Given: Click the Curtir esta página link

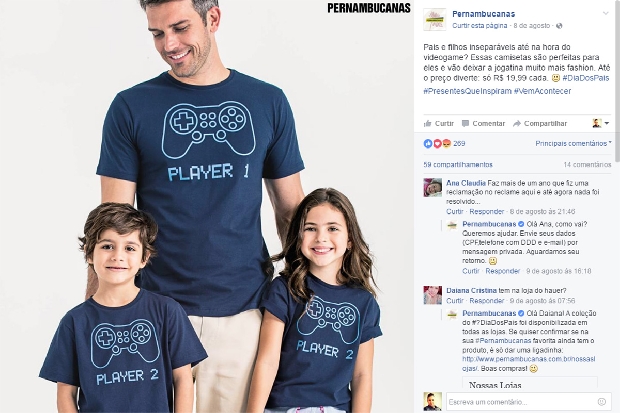Looking at the screenshot, I should coord(479,26).
